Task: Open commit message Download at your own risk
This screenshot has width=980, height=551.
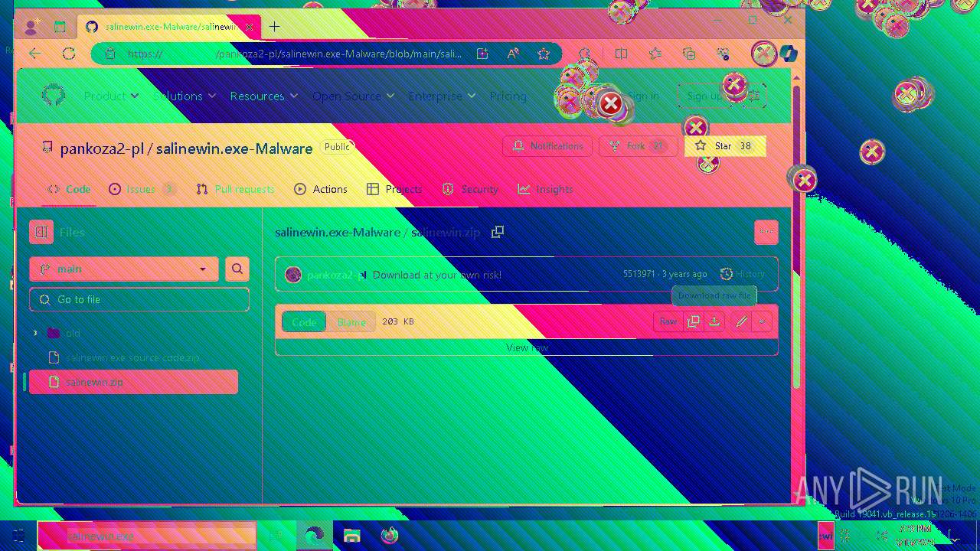Action: [437, 275]
